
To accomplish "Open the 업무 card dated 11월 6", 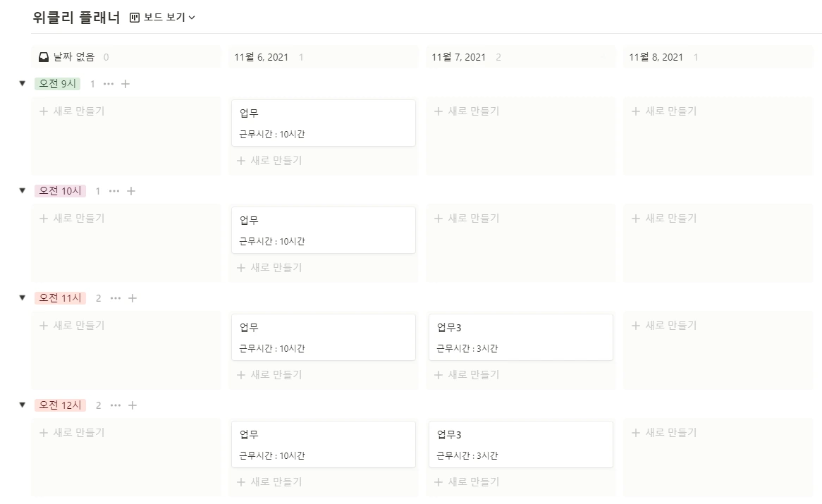I will 323,123.
